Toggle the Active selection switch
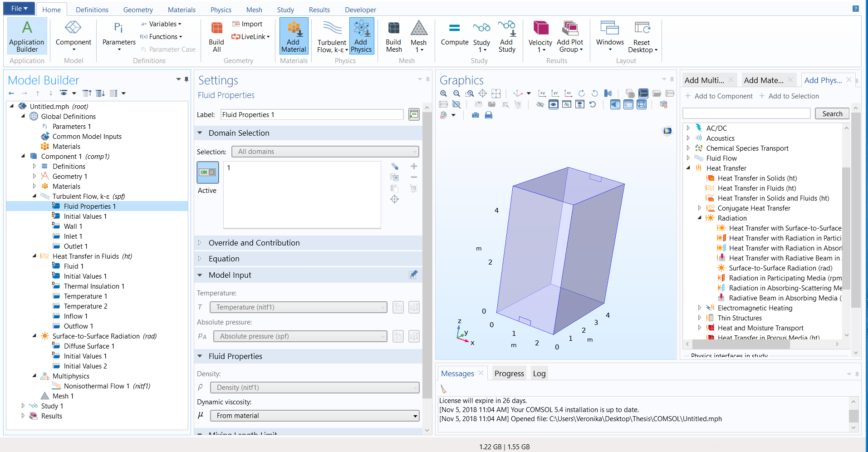 (x=207, y=172)
